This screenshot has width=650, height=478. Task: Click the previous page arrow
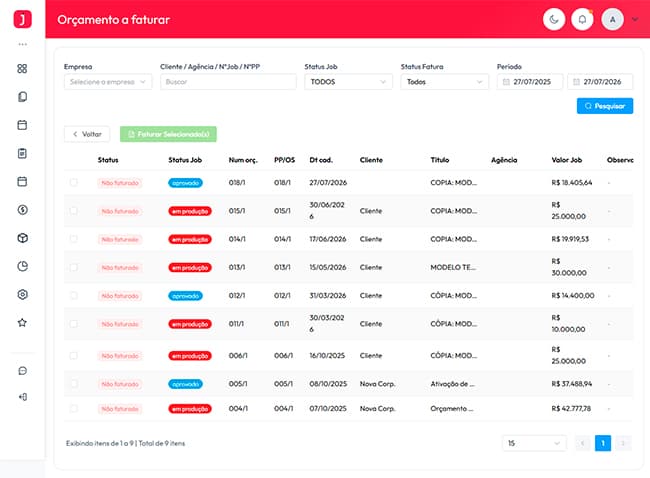[582, 443]
